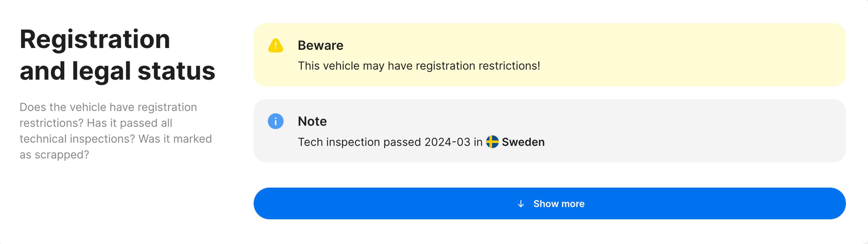Click the 2024-03 inspection date
The image size is (868, 244).
447,142
